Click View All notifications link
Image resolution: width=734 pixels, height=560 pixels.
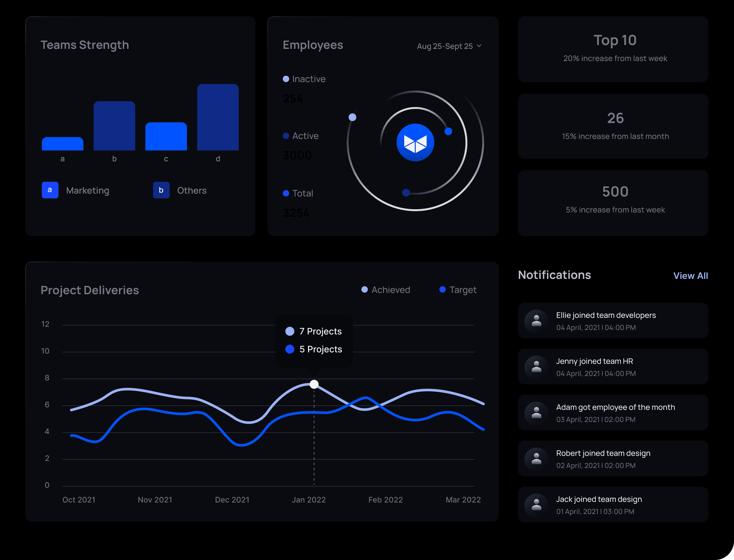point(690,276)
